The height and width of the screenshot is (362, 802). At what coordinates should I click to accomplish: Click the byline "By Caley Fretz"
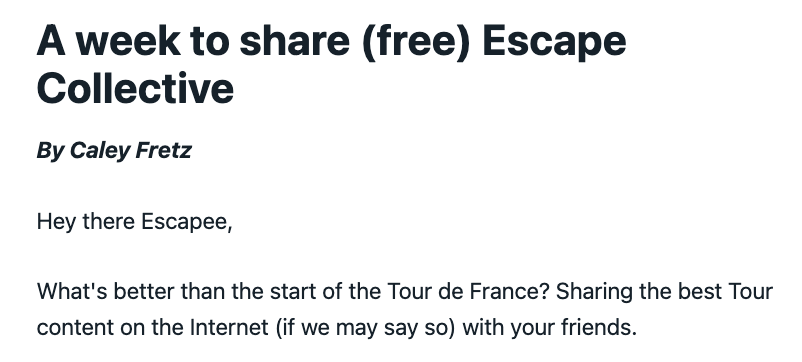(x=114, y=151)
